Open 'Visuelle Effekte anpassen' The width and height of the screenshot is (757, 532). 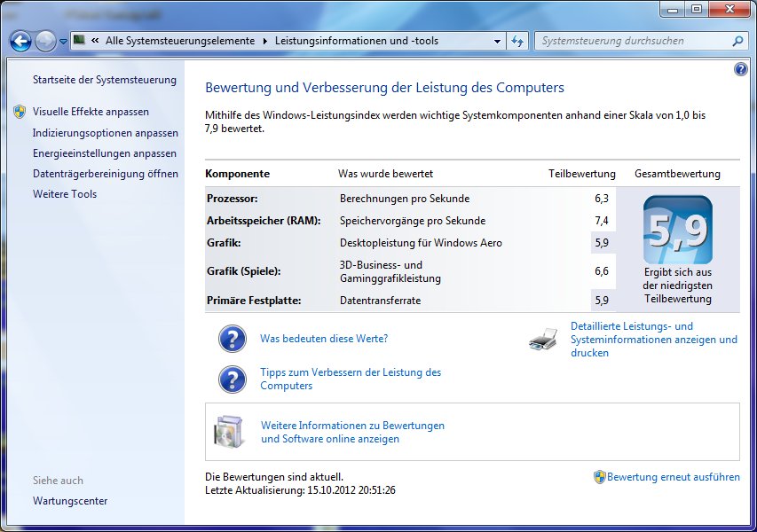pyautogui.click(x=91, y=112)
